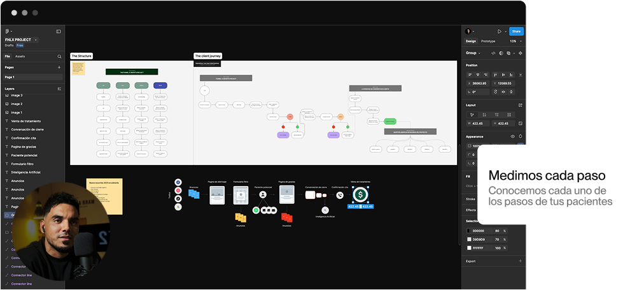
Task: Select the Google traffic icon on canvas
Action: pyautogui.click(x=178, y=207)
